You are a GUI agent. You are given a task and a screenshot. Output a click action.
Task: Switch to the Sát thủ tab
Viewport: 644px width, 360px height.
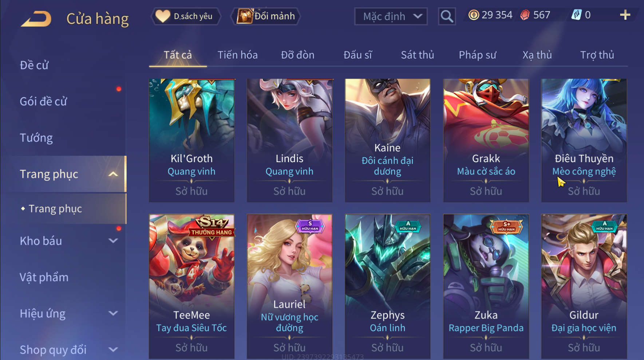point(417,55)
